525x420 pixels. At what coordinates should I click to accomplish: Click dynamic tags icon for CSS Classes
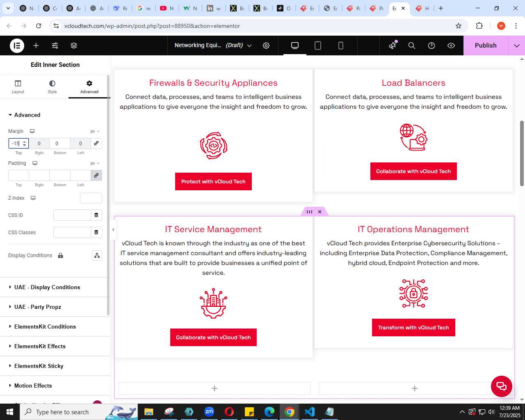(x=96, y=232)
